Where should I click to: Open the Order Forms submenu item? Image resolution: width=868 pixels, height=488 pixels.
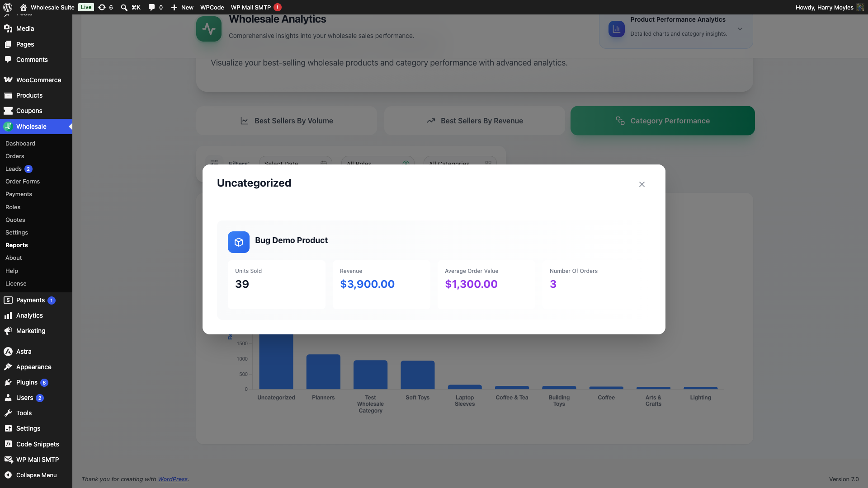23,181
